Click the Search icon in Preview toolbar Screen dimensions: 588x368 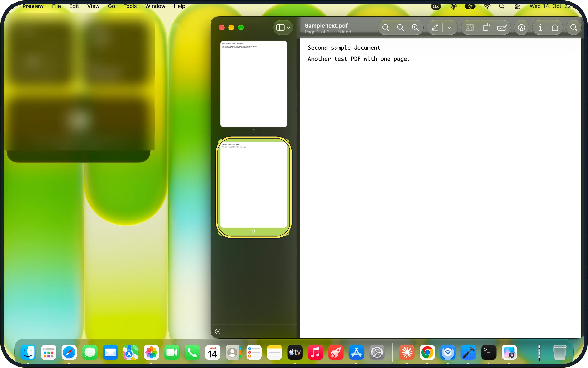pyautogui.click(x=574, y=28)
